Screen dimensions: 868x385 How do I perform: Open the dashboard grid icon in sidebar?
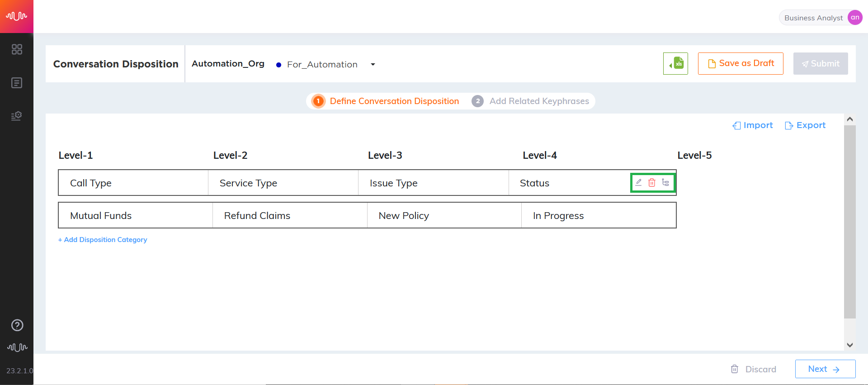(17, 49)
